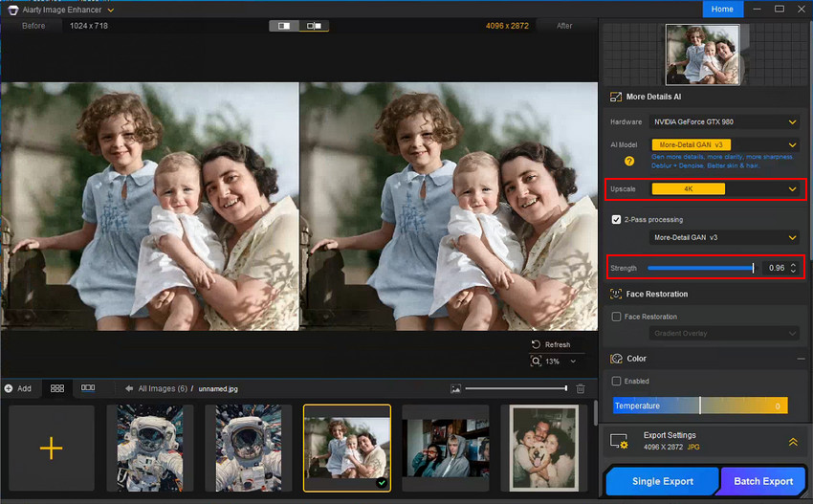813x504 pixels.
Task: Open the Gradient Overlay dropdown
Action: tap(724, 334)
